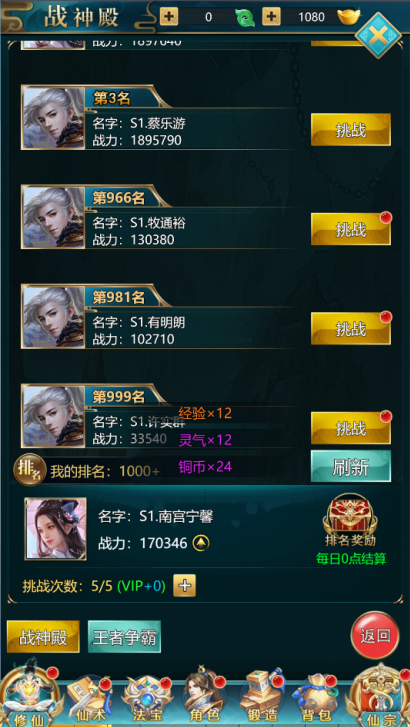
Task: Open the 法宝 treasure icon
Action: pos(147,700)
